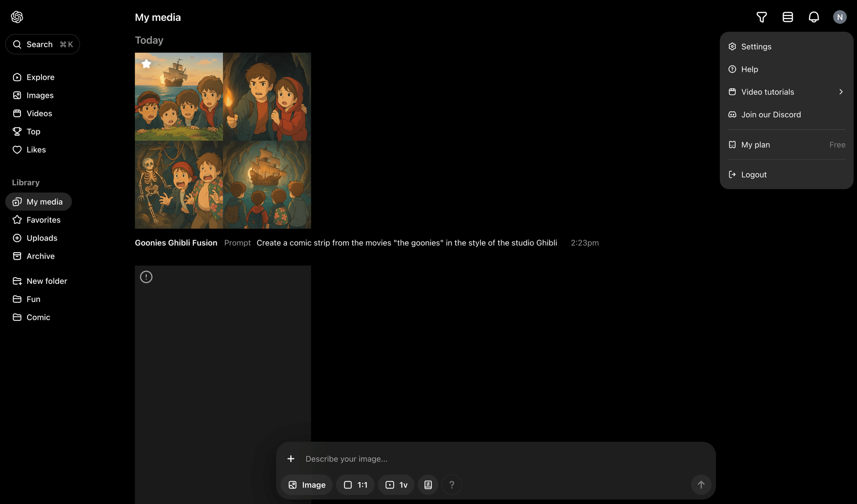Open cave pirate ship panel thumbnail
Screen dimensions: 857x504
point(267,185)
